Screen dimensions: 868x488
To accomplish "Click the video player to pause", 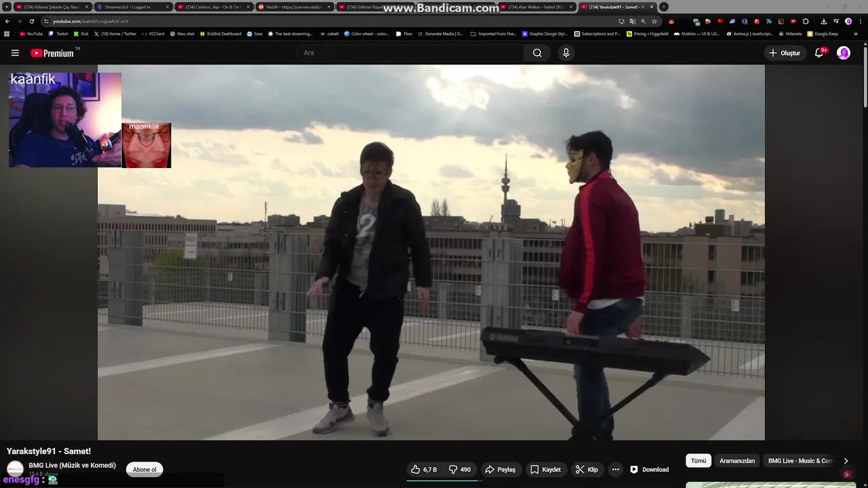I will (x=431, y=252).
